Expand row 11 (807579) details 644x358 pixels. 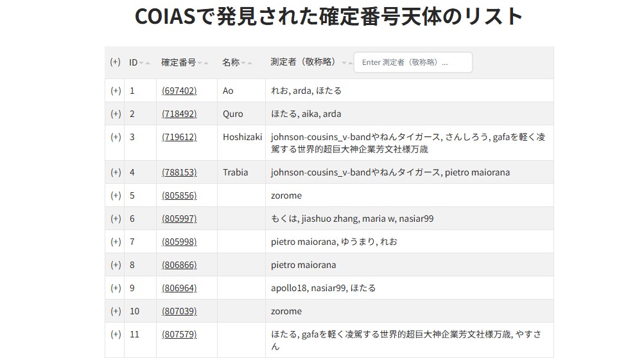click(x=116, y=334)
